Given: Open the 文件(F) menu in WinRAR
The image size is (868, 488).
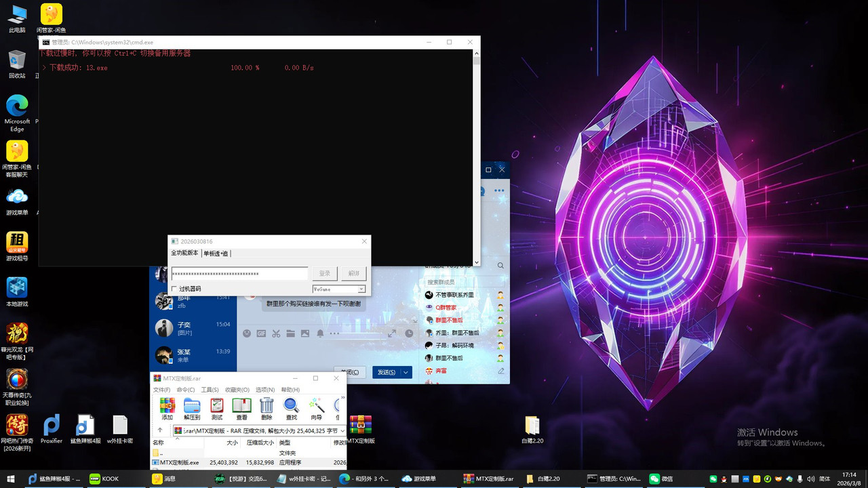Looking at the screenshot, I should tap(161, 390).
